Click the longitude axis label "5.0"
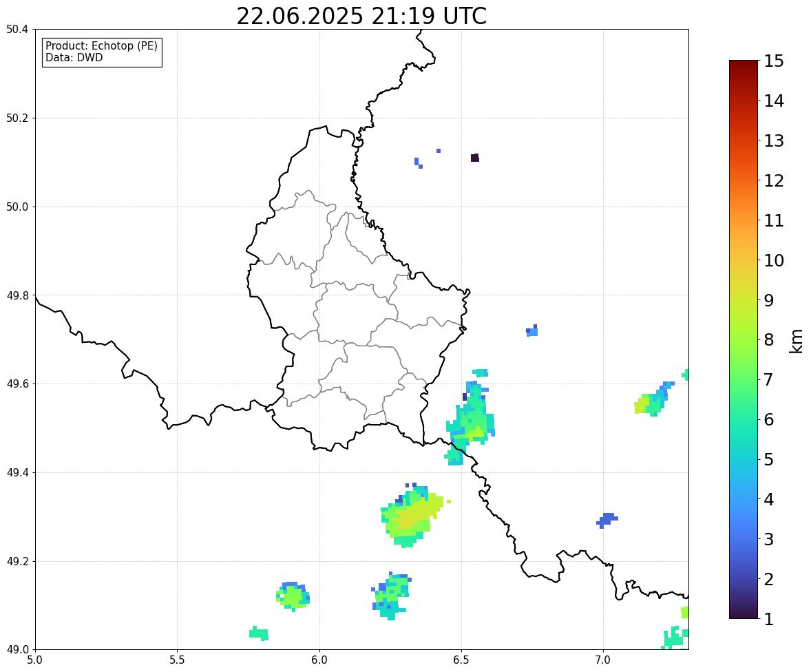Screen dimensions: 811x672 pyautogui.click(x=35, y=660)
